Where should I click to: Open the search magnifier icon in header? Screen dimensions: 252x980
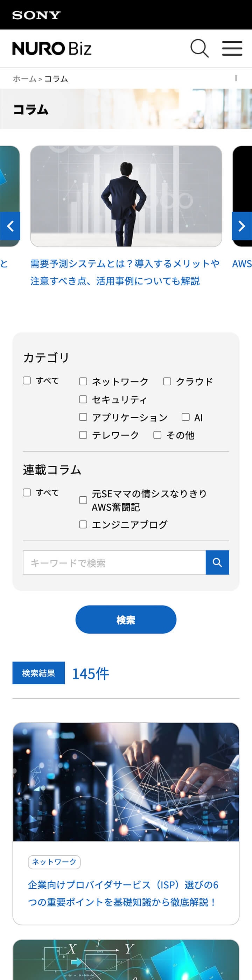pos(199,48)
